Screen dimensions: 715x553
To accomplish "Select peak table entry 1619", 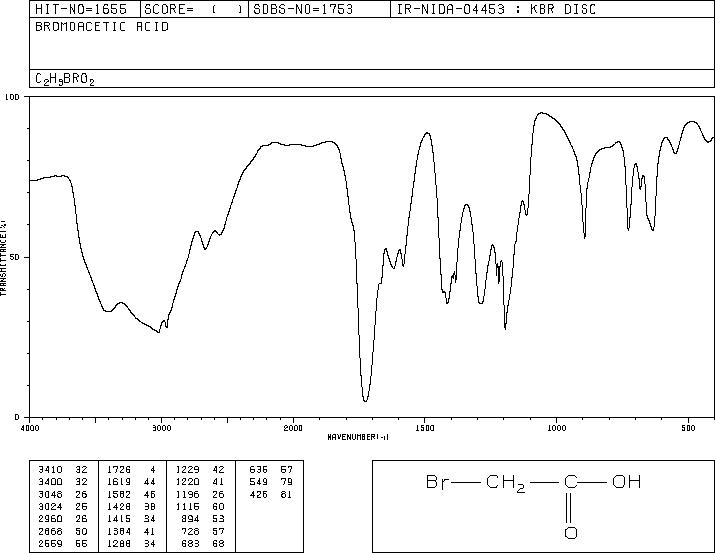I will (x=119, y=482).
